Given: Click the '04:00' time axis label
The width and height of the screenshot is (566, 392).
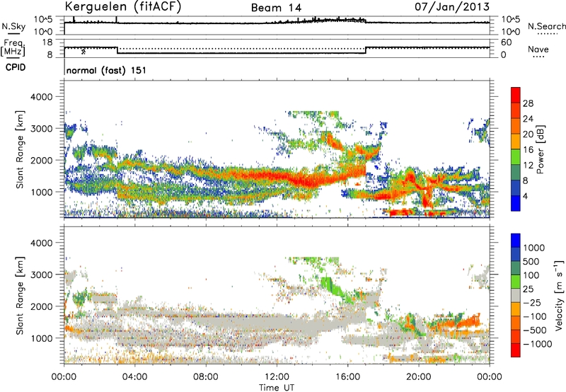Looking at the screenshot, I should (x=135, y=377).
